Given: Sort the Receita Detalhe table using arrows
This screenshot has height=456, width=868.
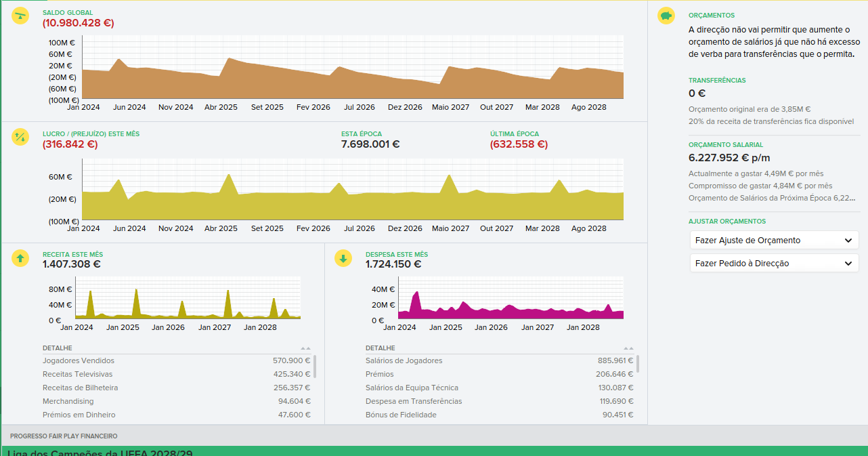Looking at the screenshot, I should click(x=305, y=348).
